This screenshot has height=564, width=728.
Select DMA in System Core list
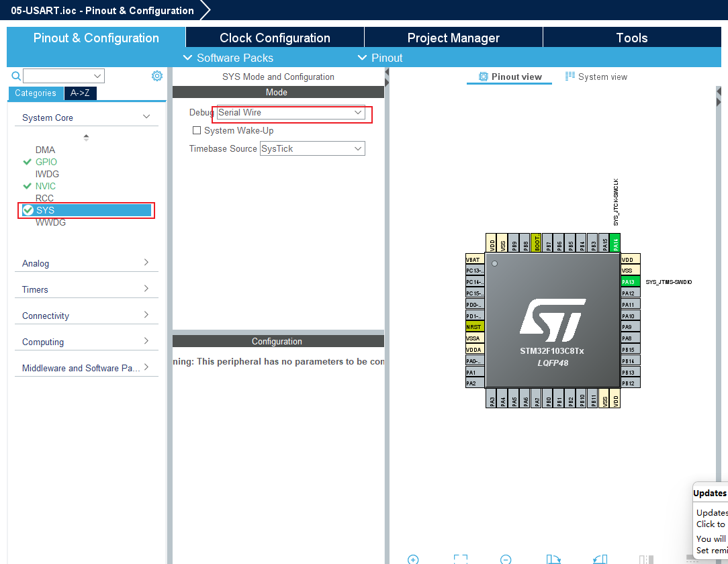tap(45, 150)
